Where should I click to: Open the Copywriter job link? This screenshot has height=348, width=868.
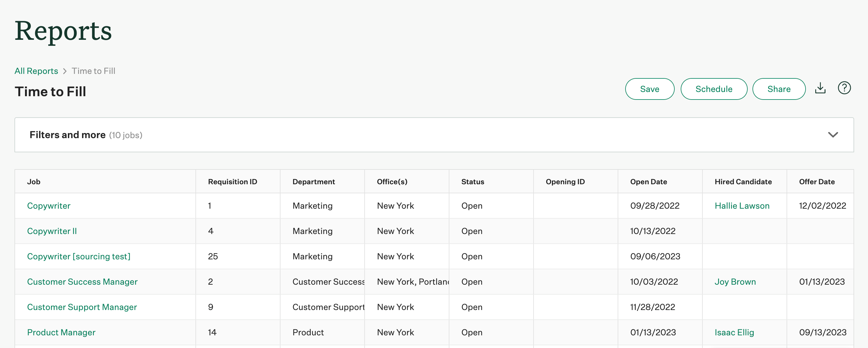pos(49,206)
